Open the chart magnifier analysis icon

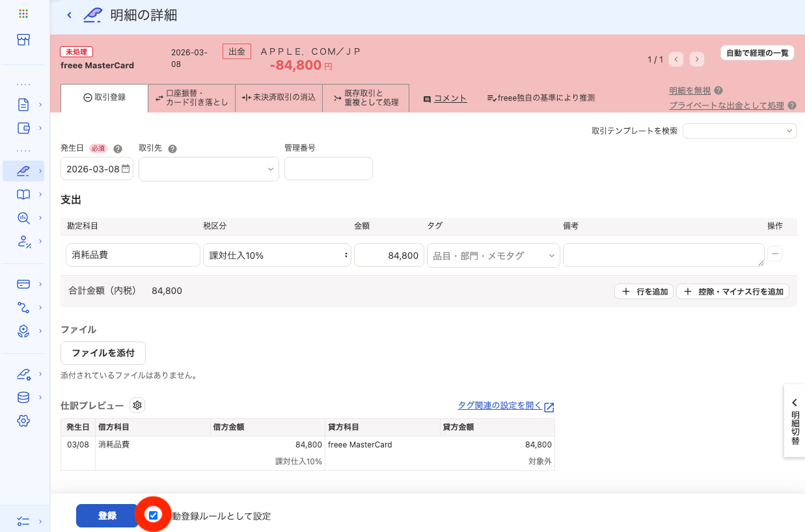point(23,219)
